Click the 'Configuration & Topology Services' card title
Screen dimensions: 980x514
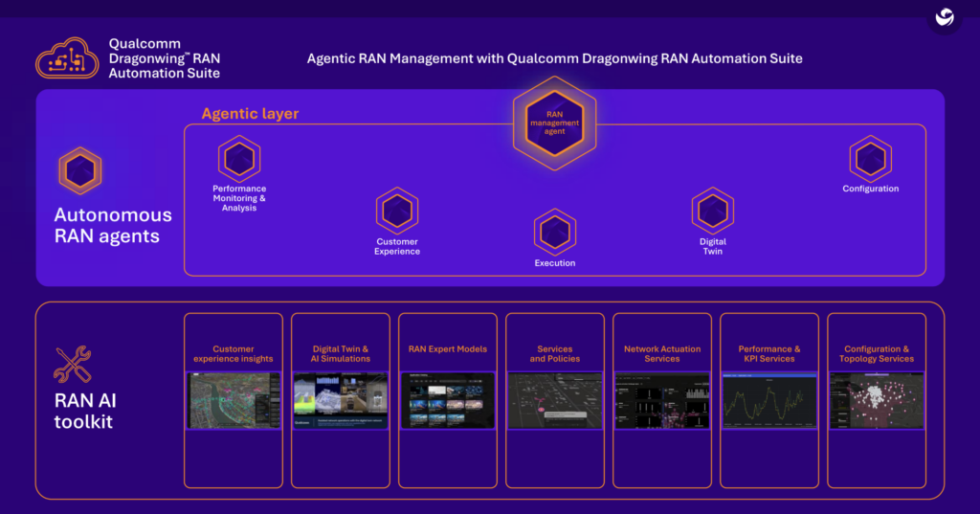pyautogui.click(x=877, y=354)
